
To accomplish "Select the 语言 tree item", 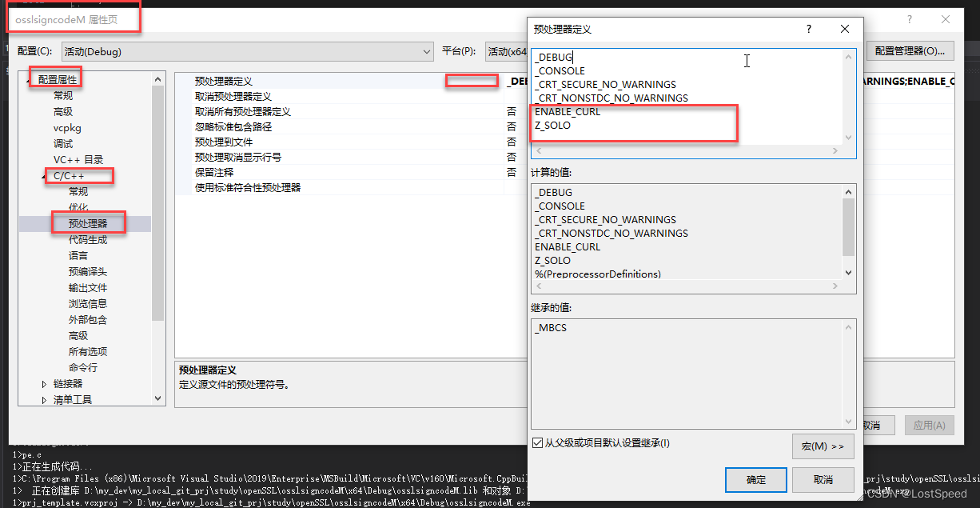I will [78, 256].
